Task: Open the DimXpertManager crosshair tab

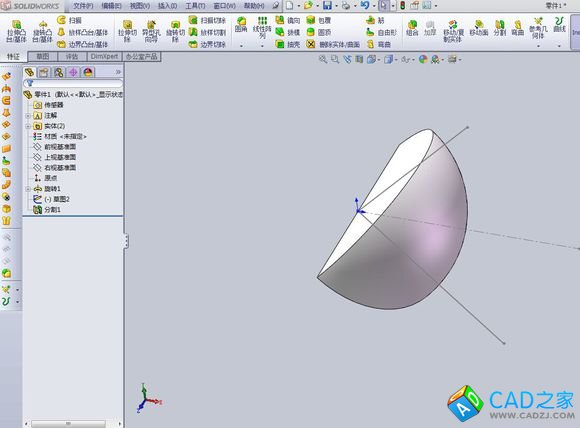Action: click(x=73, y=72)
